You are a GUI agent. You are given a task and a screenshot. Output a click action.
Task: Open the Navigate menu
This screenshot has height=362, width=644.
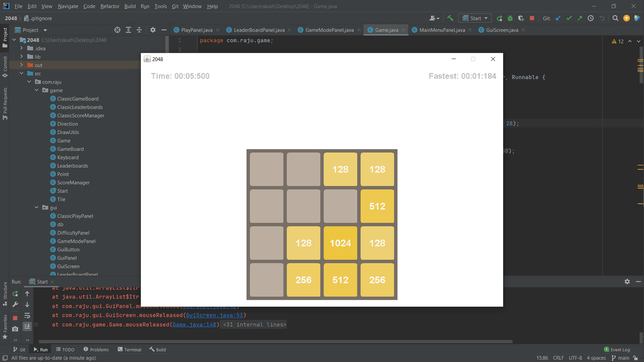68,6
